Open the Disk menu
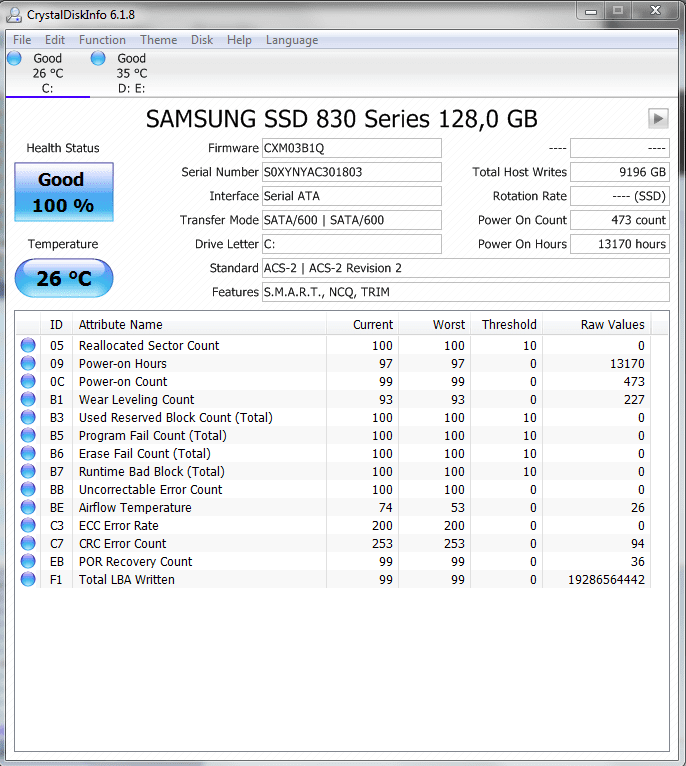This screenshot has height=766, width=686. [202, 40]
